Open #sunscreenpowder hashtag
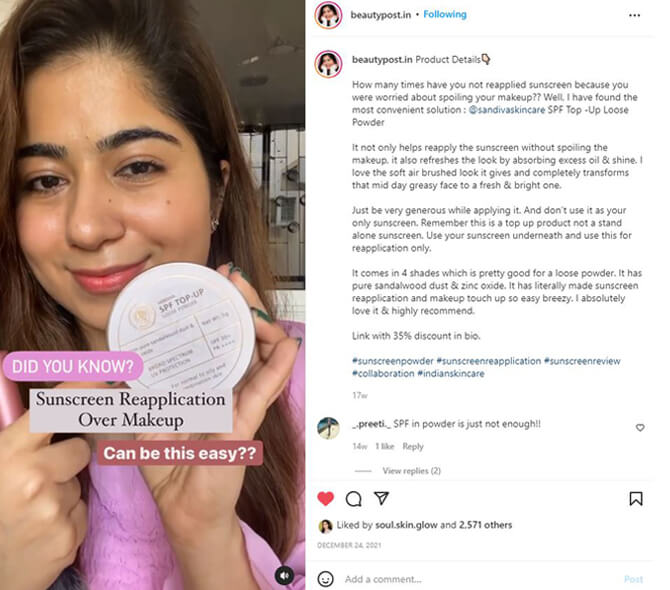The height and width of the screenshot is (590, 670). (x=393, y=361)
